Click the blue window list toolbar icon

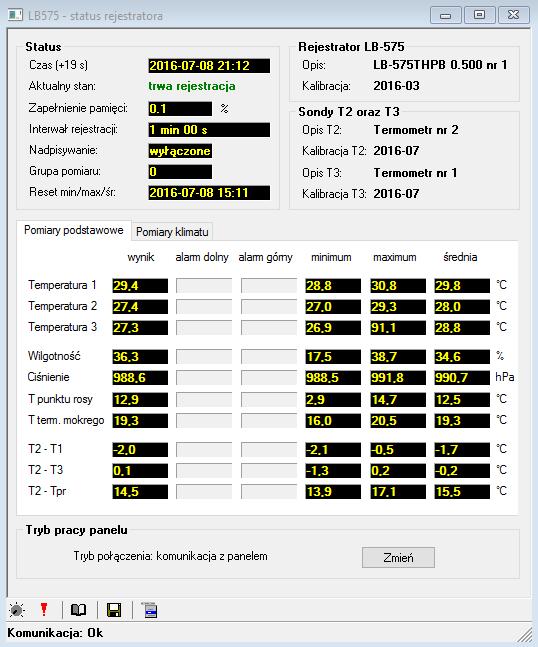(x=149, y=610)
